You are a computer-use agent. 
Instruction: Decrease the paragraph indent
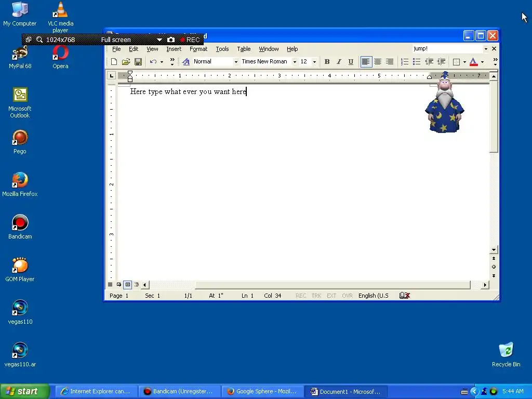click(x=429, y=62)
